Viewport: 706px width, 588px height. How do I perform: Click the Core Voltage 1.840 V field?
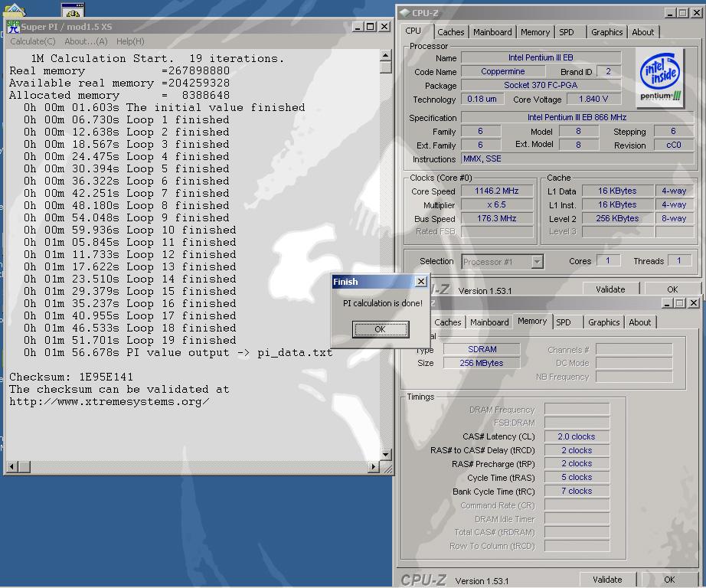tap(593, 99)
